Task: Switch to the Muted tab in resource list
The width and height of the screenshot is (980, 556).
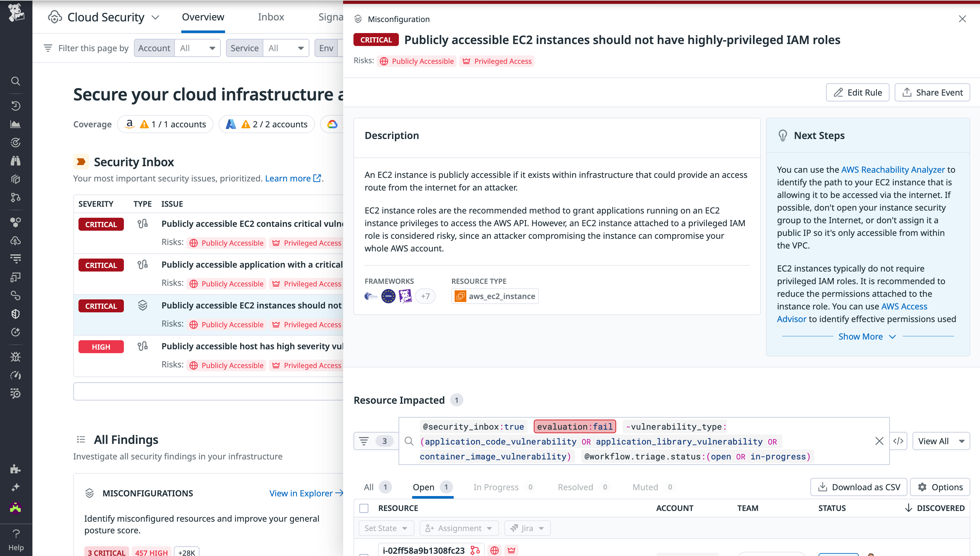Action: [645, 487]
